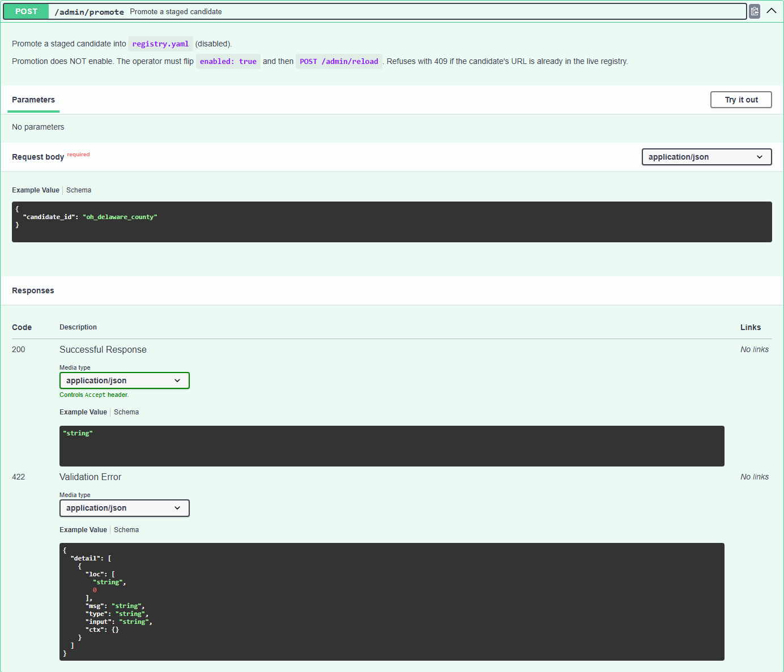Show the 422 response Schema tab

pos(126,530)
